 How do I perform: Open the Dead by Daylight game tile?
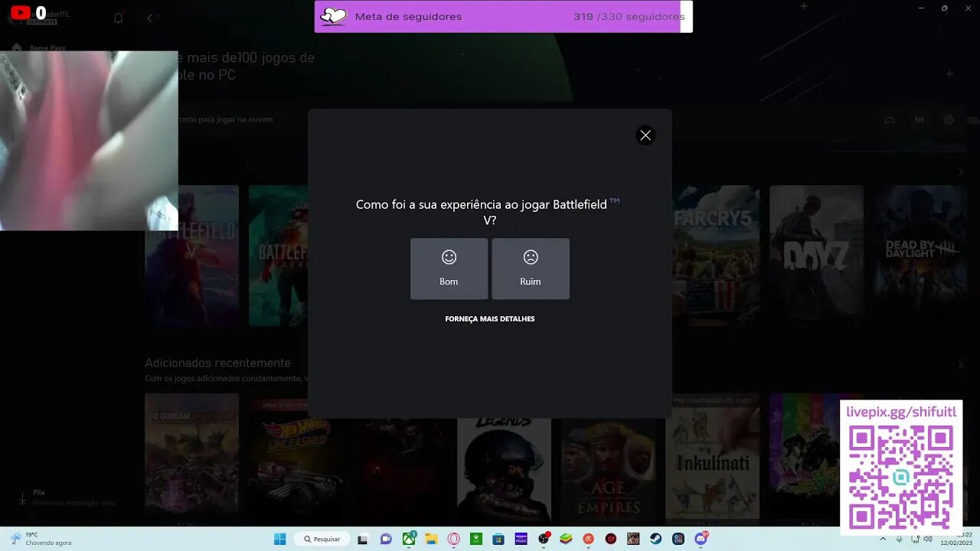920,256
